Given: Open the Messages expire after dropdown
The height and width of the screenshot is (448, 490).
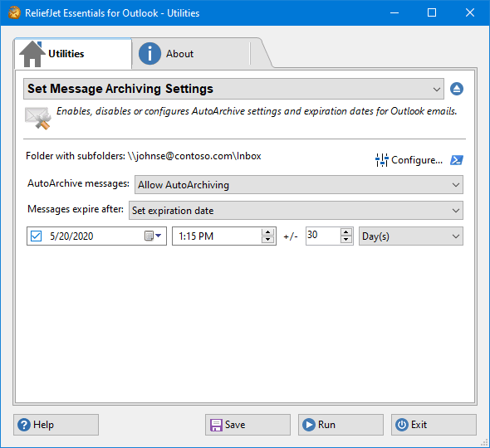Looking at the screenshot, I should pyautogui.click(x=296, y=211).
